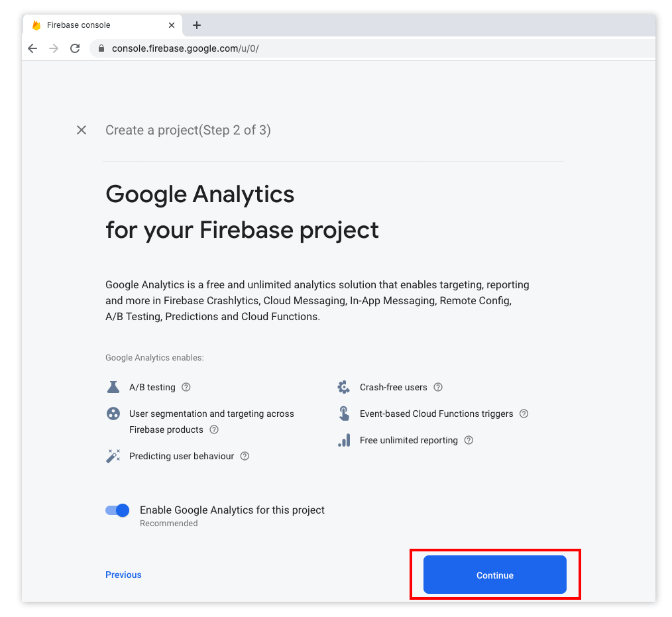Click 'Event-based Cloud Functions triggers' text
The image size is (672, 617).
pos(436,414)
